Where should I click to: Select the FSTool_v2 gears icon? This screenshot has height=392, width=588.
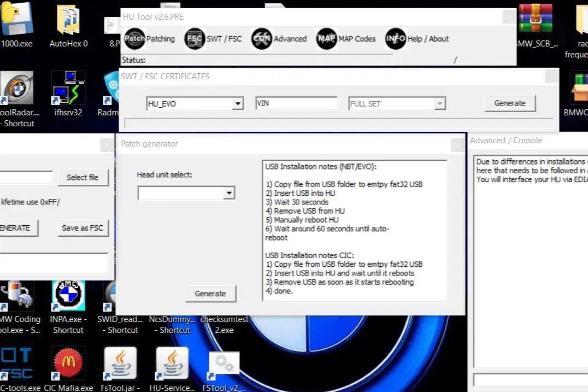click(x=224, y=366)
